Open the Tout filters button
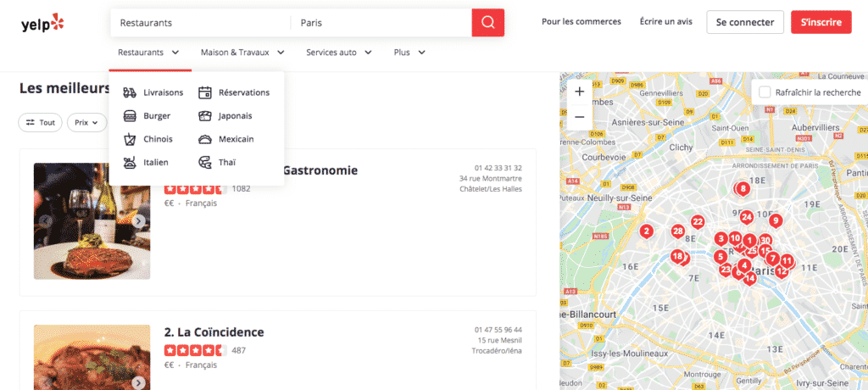The height and width of the screenshot is (390, 868). click(x=41, y=122)
